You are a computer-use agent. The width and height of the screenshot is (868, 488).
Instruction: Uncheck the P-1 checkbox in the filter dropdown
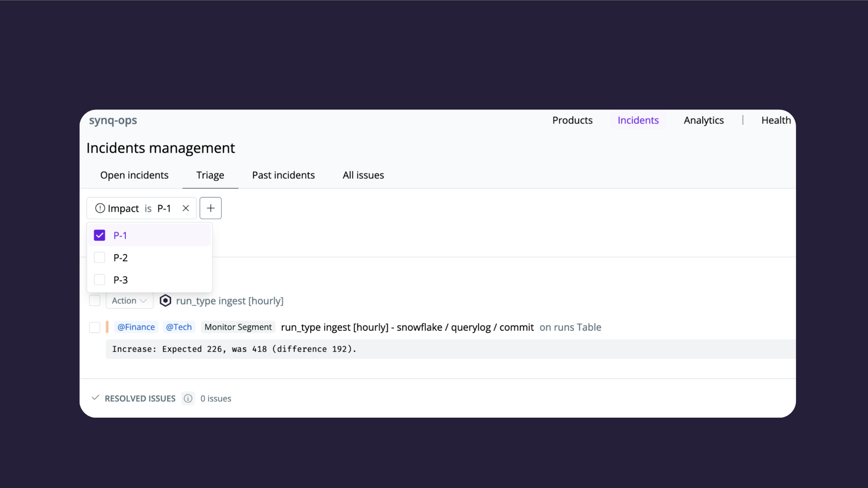[x=99, y=235]
